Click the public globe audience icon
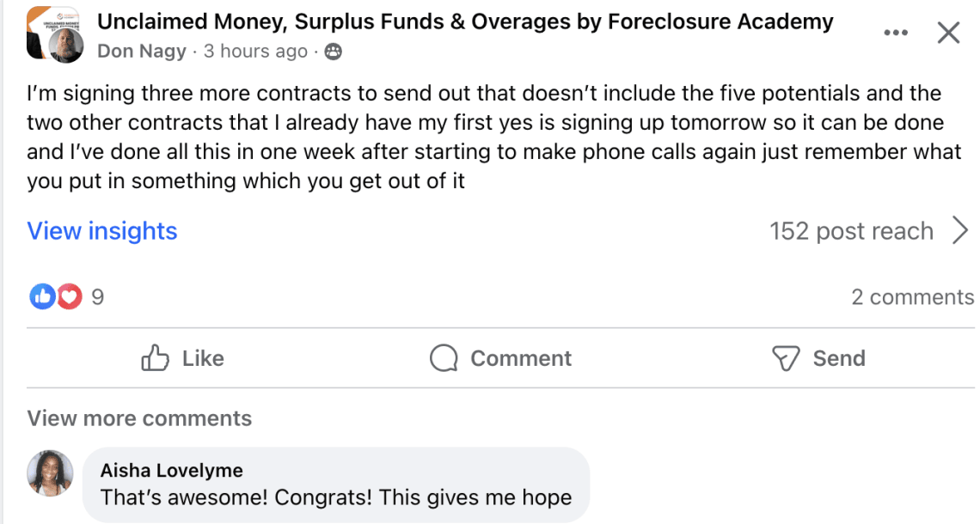 click(333, 52)
